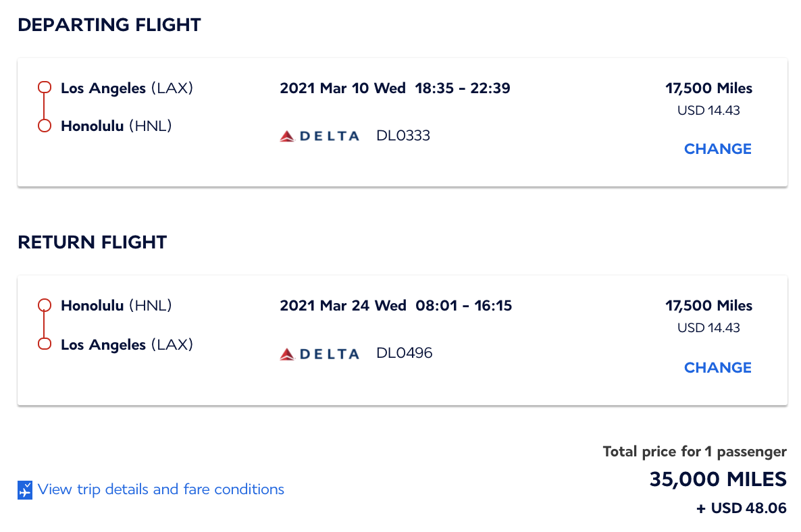The height and width of the screenshot is (532, 801).
Task: Click the Delta logo on the return flight
Action: 319,353
